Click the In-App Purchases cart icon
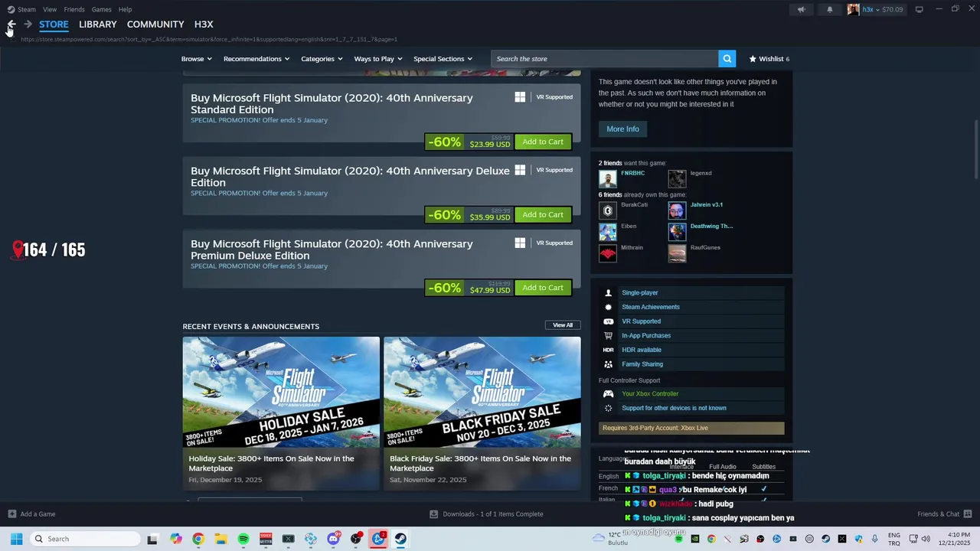This screenshot has width=980, height=551. tap(609, 336)
